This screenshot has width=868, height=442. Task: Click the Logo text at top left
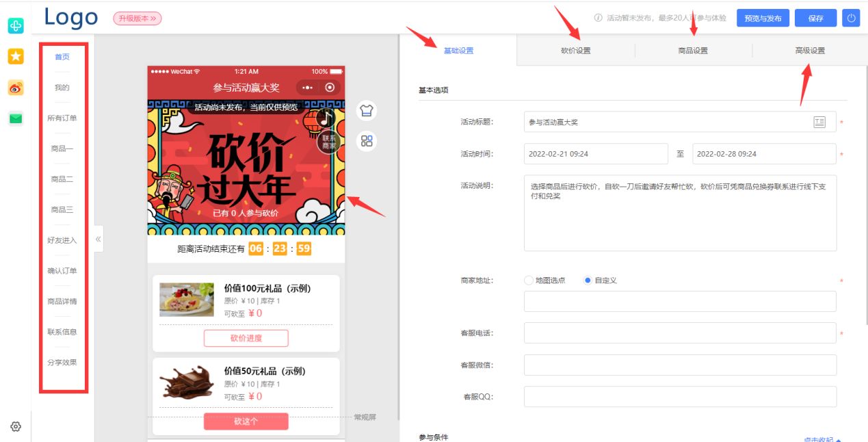pyautogui.click(x=71, y=18)
